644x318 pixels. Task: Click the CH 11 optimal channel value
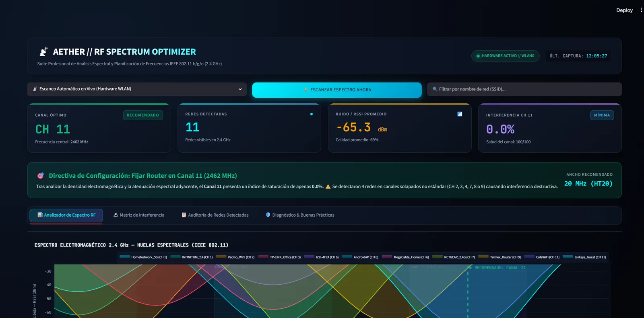point(53,129)
